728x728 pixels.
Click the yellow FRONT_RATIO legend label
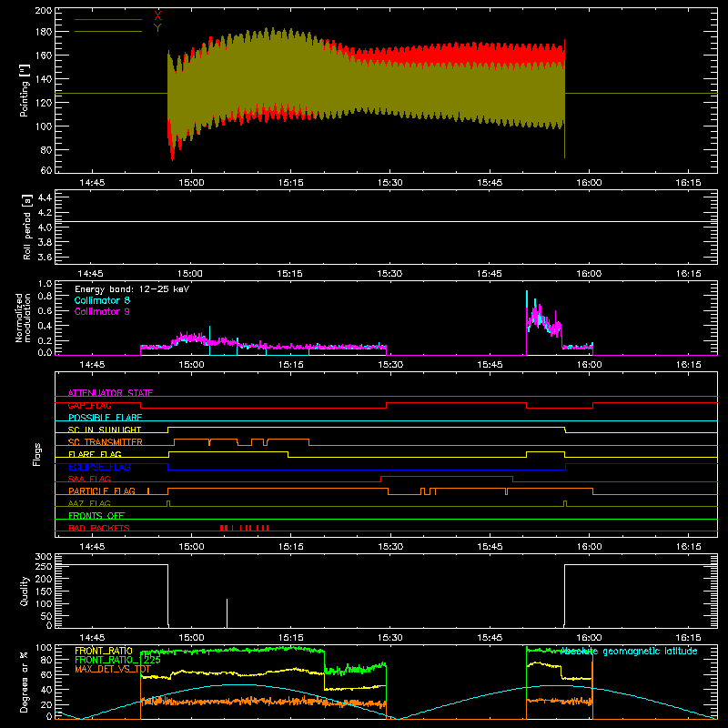(104, 651)
